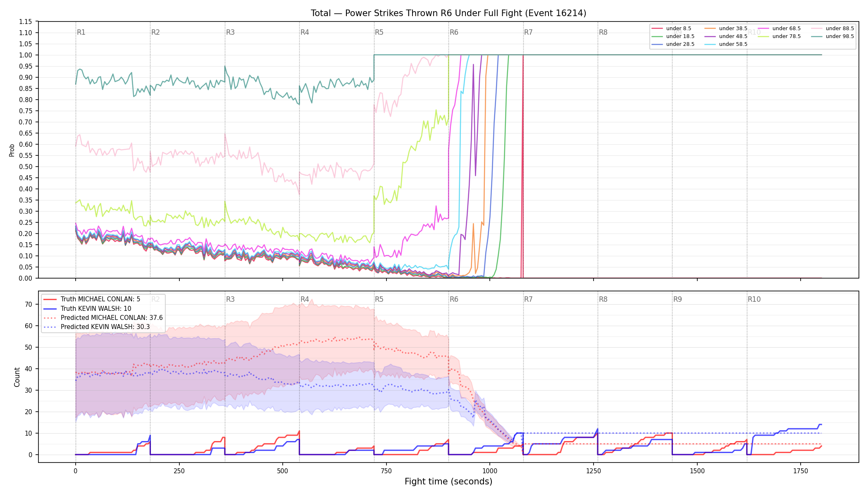The image size is (868, 496).
Task: Click the R7 round marker in top plot
Action: click(528, 32)
